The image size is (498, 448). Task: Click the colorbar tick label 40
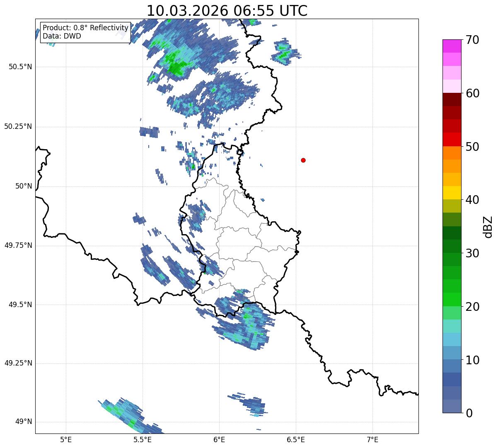pos(473,200)
